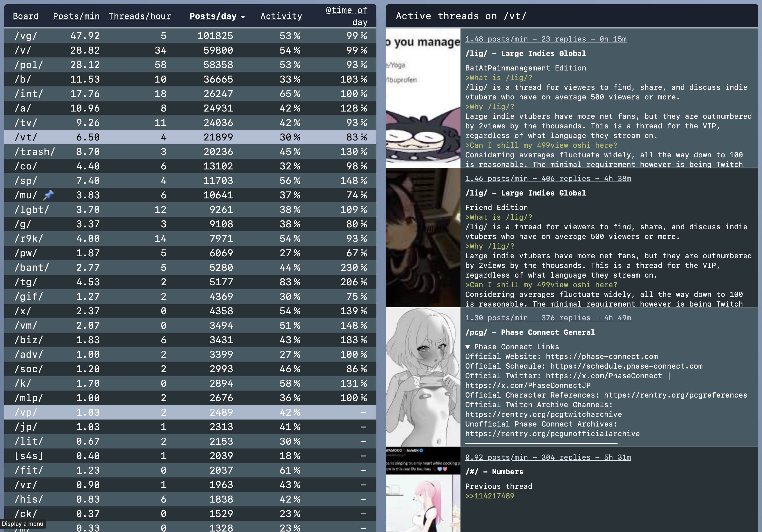Select the highlighted /vt/ board row
The image size is (762, 532).
[190, 137]
